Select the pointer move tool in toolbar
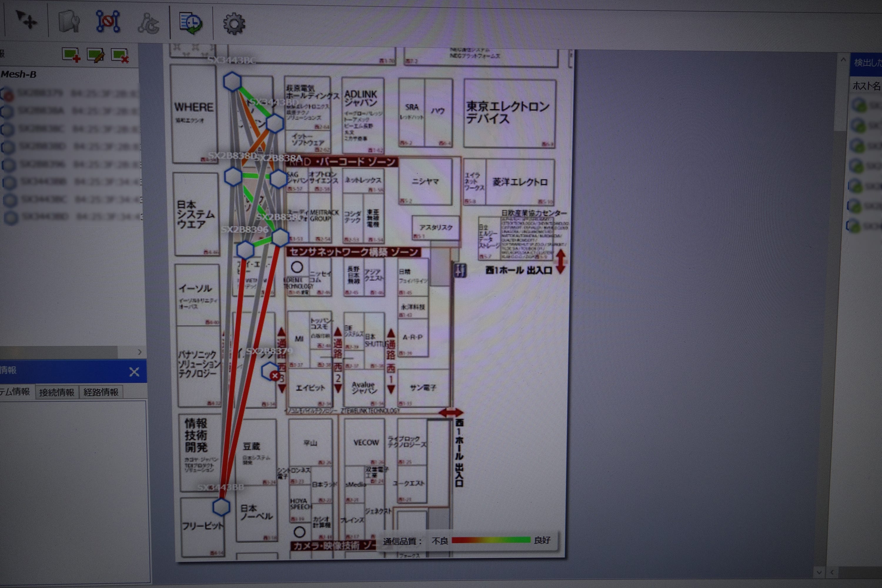The height and width of the screenshot is (588, 882). [x=26, y=20]
